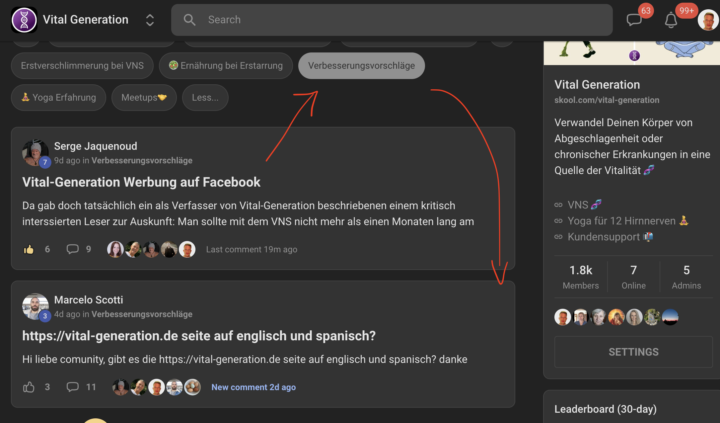
Task: Open Serge Jaquenoud's profile name
Action: point(96,146)
